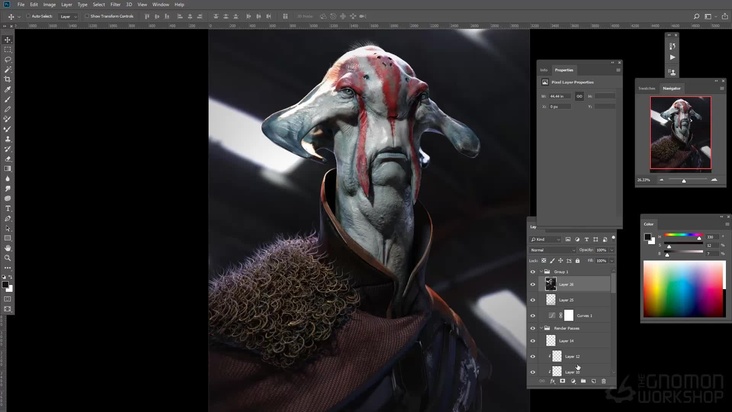732x412 pixels.
Task: Toggle visibility of Curves 1 layer
Action: point(533,316)
